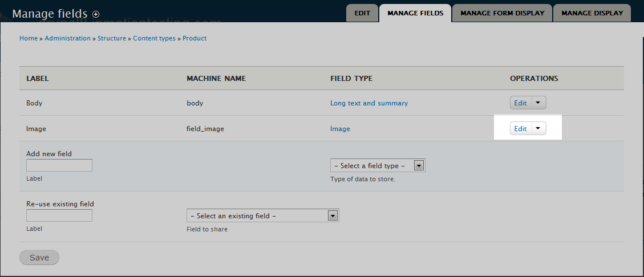
Task: Open the Edit tab
Action: coord(362,13)
